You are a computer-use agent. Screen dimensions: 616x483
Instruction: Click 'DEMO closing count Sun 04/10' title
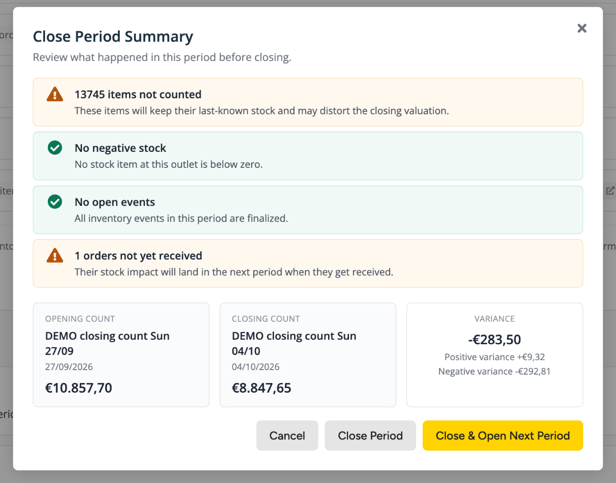coord(294,343)
